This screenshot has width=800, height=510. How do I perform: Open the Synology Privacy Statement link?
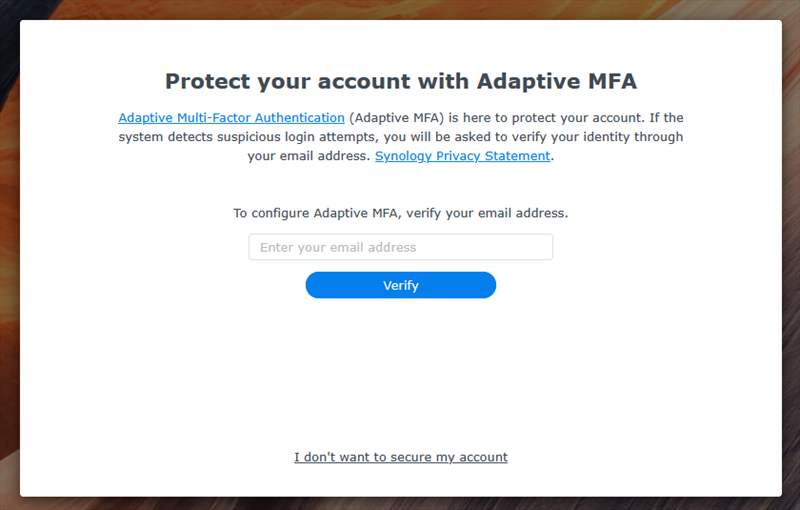pos(463,156)
